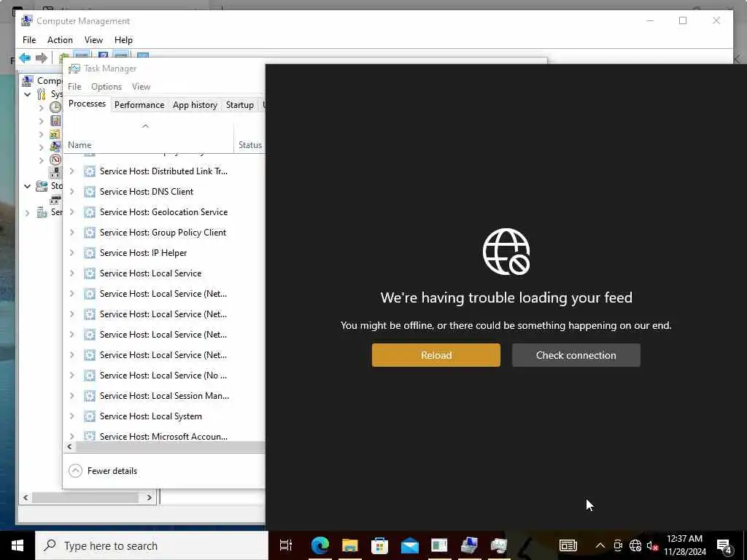Select the Device Manager icon in tree

55,172
